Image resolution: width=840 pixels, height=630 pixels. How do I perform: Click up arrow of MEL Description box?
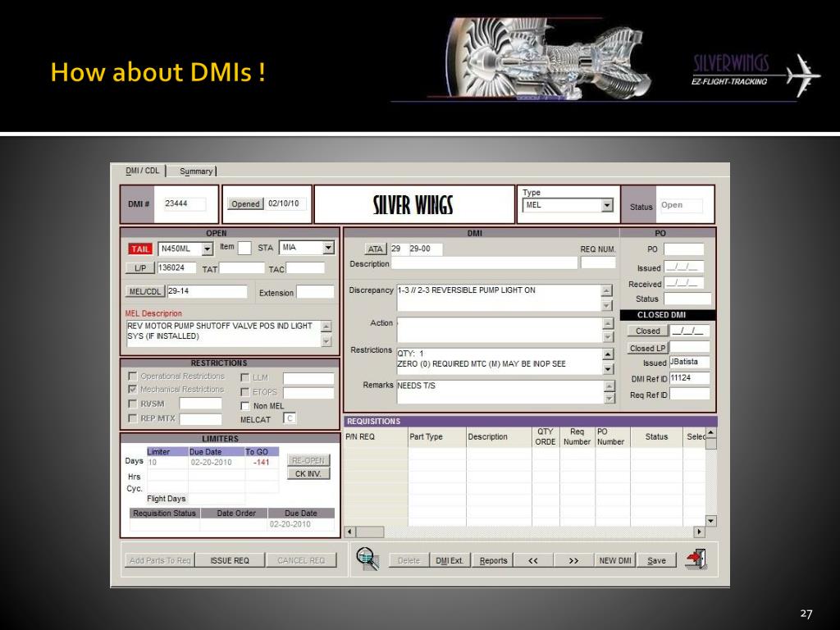(326, 326)
